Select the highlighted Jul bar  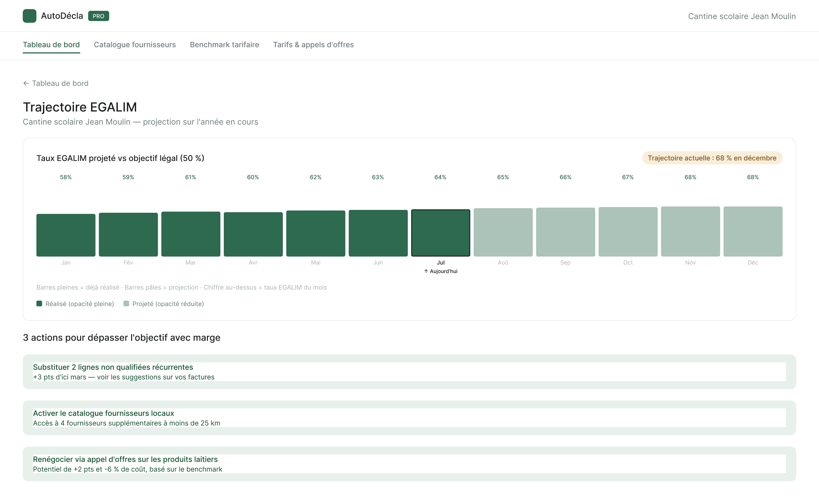pyautogui.click(x=440, y=233)
